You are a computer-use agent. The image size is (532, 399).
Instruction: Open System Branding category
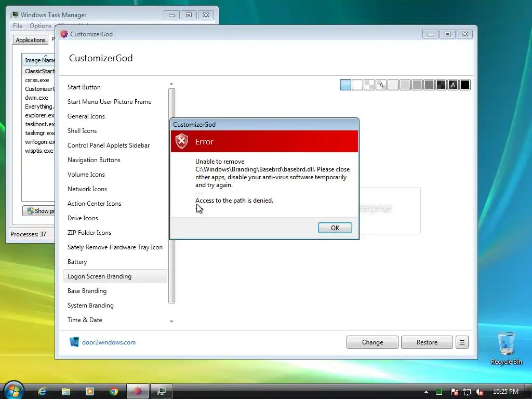click(x=115, y=305)
